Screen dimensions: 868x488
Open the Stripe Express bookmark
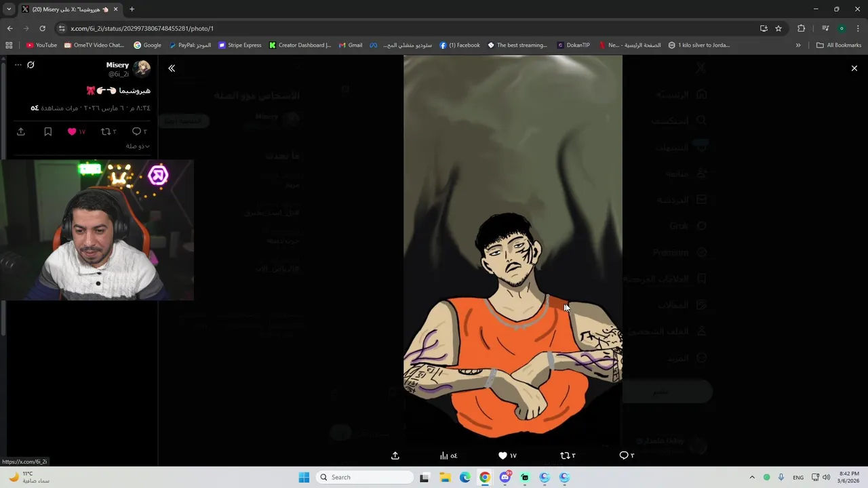[x=240, y=45]
